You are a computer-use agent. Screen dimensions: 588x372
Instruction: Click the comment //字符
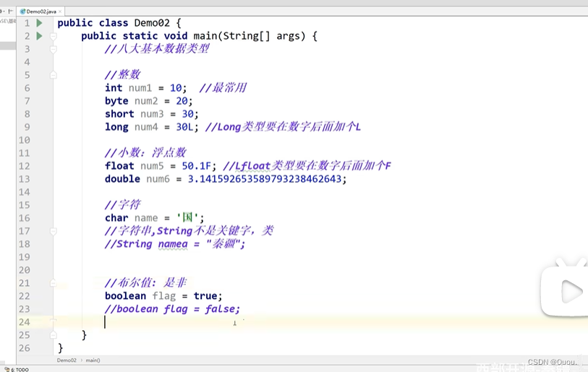(x=122, y=204)
